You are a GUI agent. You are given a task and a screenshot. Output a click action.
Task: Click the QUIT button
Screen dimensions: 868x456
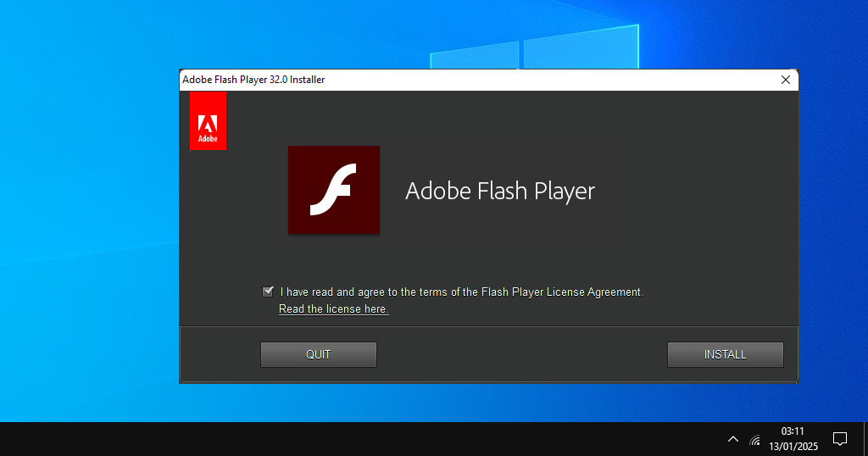coord(319,355)
